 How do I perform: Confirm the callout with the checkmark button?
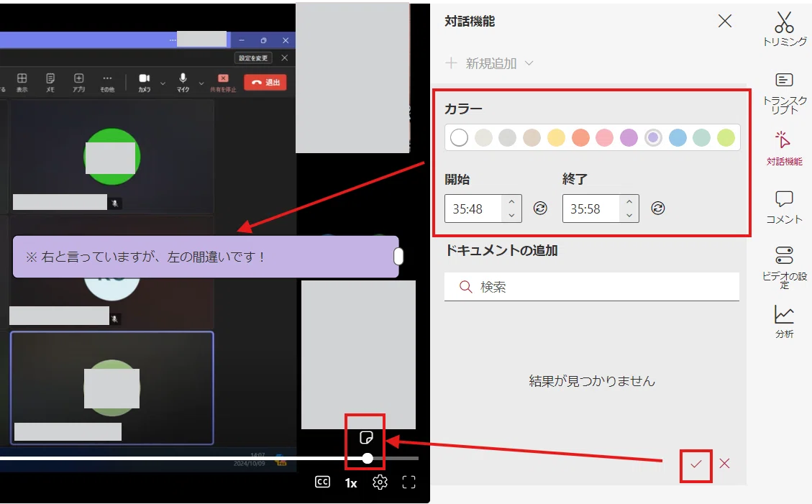[x=695, y=464]
